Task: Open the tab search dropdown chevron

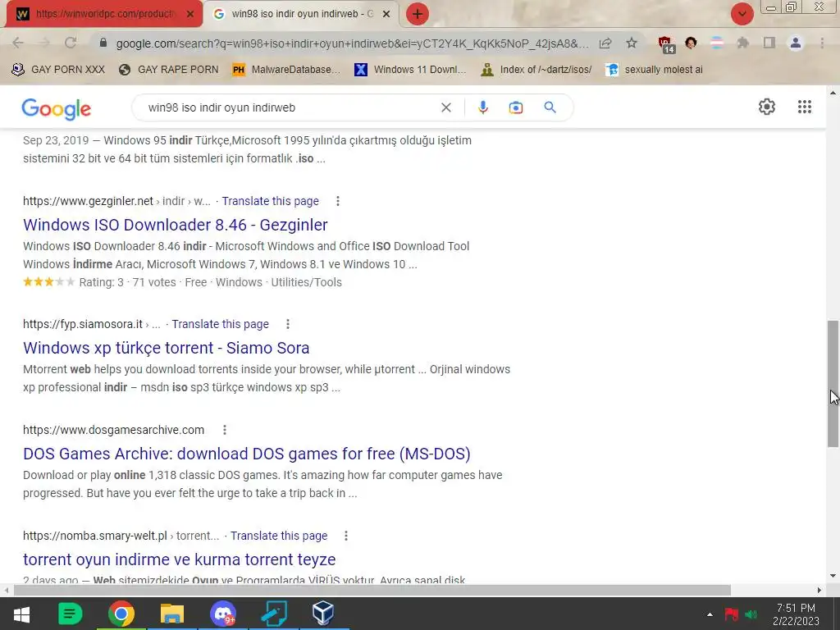Action: 742,14
